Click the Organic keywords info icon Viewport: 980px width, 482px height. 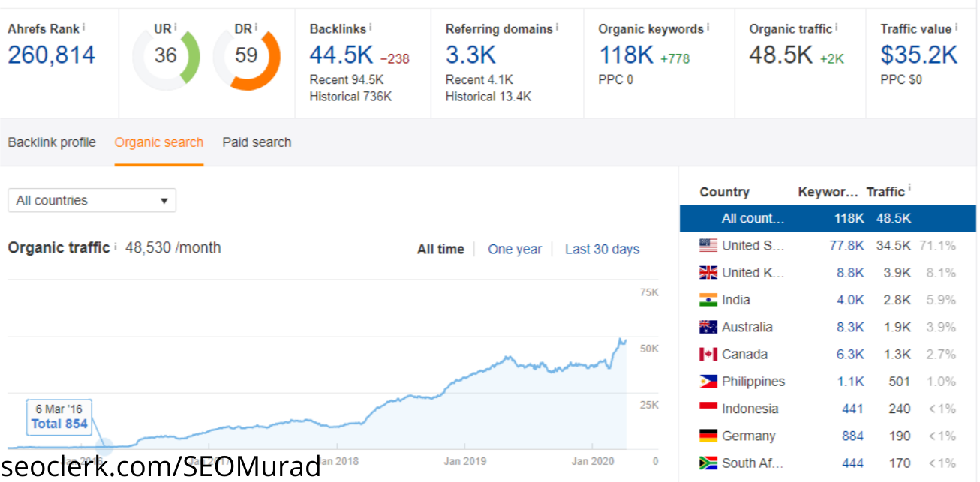coord(708,28)
